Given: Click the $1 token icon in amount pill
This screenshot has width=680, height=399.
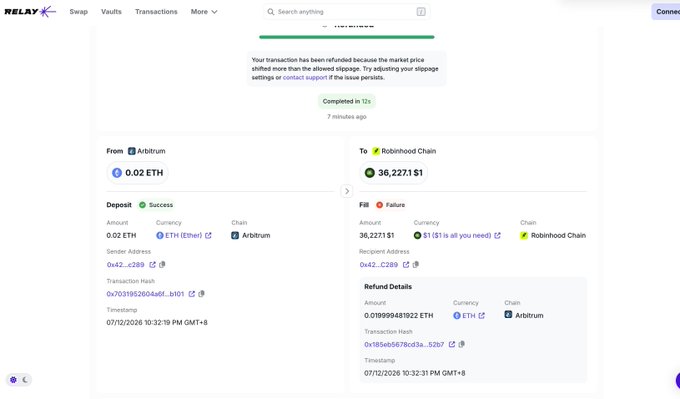Looking at the screenshot, I should [369, 173].
